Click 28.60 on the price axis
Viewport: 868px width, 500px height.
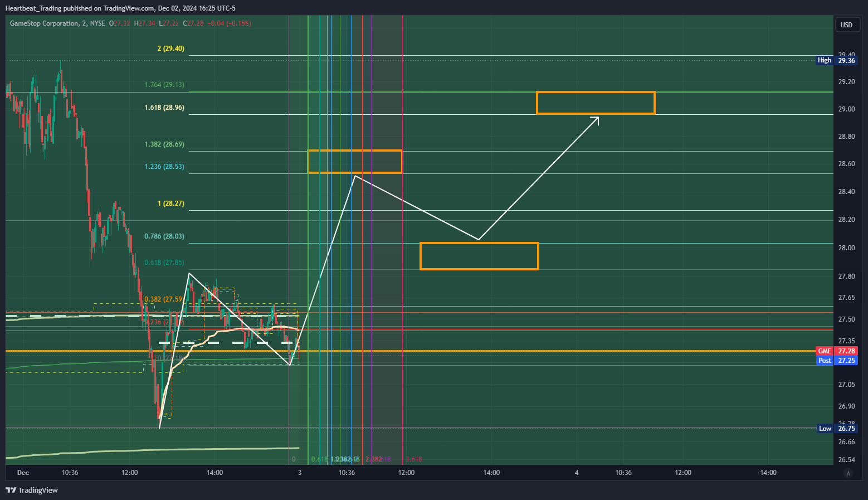click(846, 164)
